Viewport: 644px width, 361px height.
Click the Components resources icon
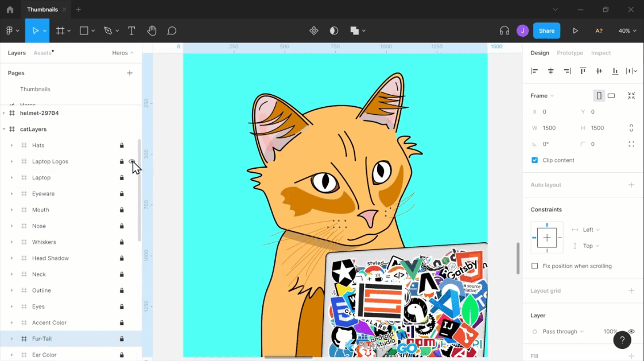click(314, 30)
